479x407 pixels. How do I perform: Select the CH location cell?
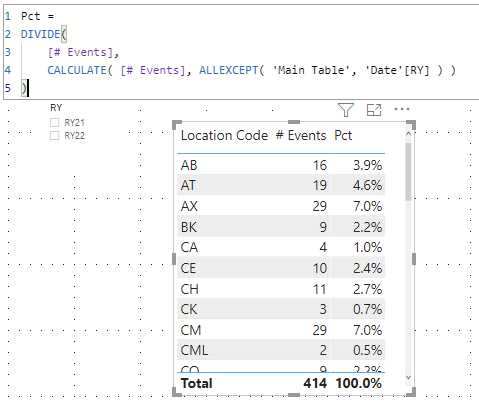point(190,289)
